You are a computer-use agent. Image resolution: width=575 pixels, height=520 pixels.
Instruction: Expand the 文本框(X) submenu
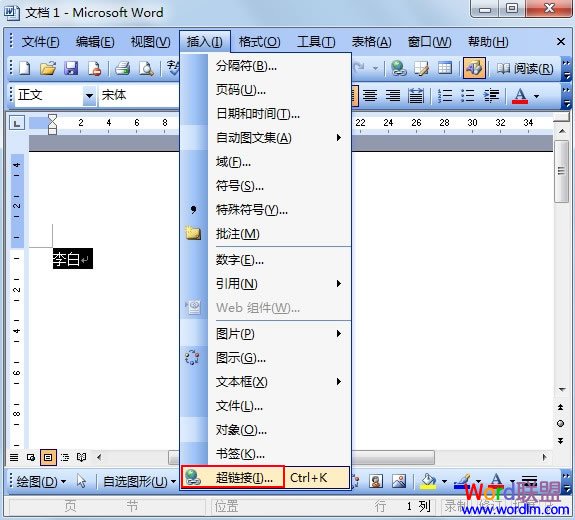(265, 382)
